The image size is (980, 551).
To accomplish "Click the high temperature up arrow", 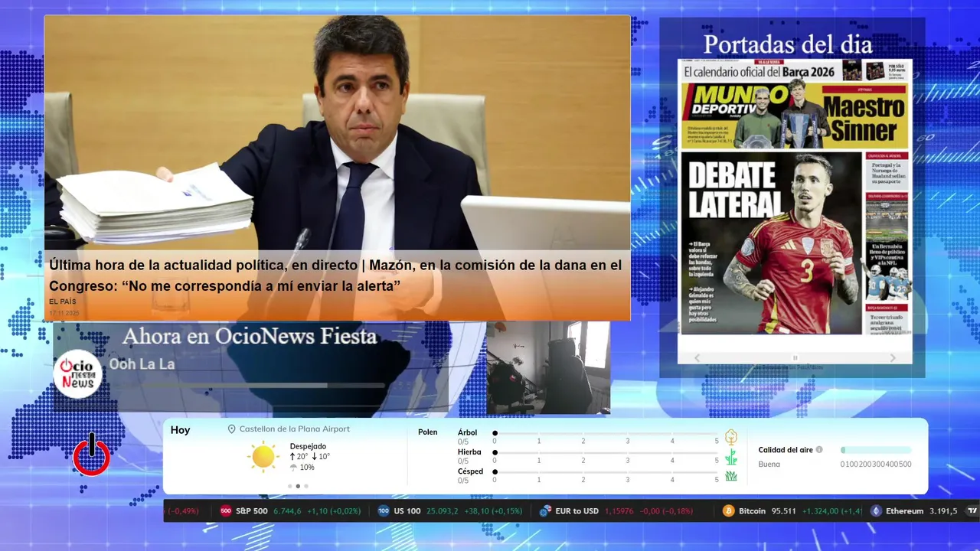I will [292, 457].
